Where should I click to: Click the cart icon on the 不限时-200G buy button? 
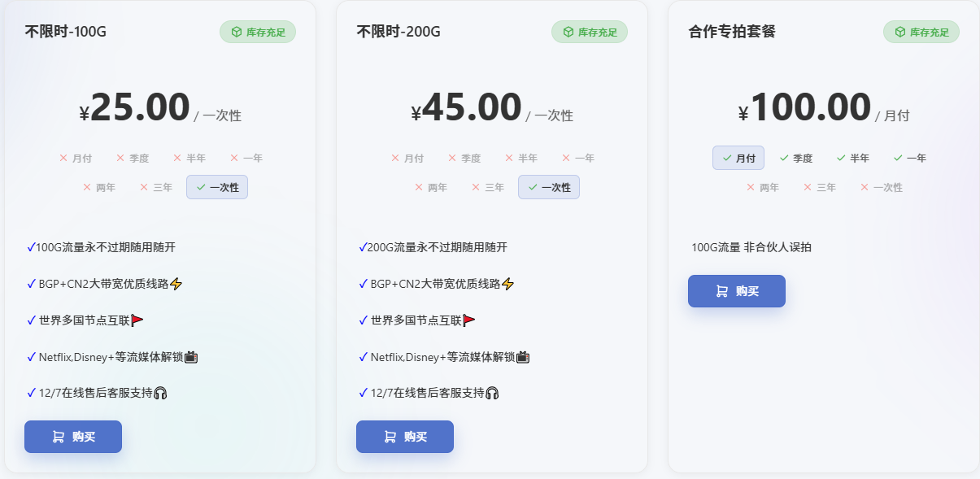(x=390, y=437)
